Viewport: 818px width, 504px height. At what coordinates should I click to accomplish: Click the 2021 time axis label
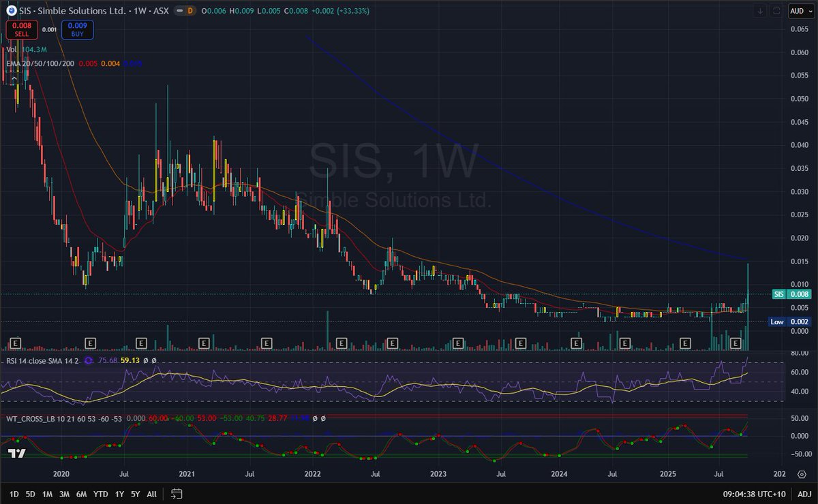(x=187, y=473)
